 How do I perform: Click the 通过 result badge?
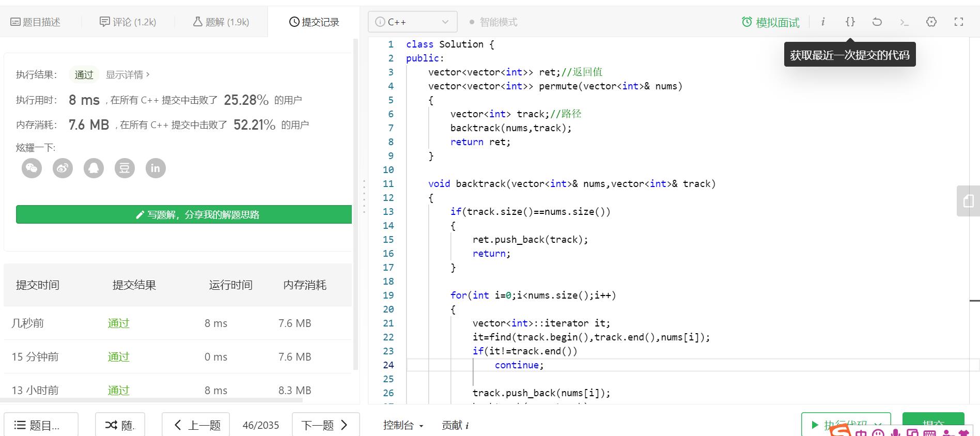click(84, 75)
